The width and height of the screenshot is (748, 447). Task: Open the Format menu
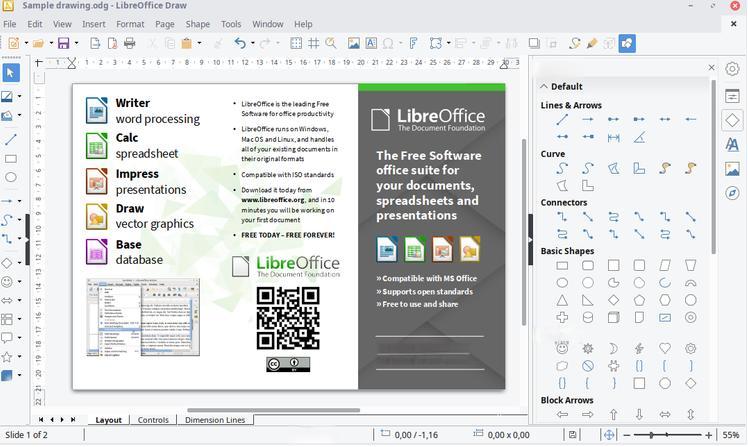[x=130, y=24]
